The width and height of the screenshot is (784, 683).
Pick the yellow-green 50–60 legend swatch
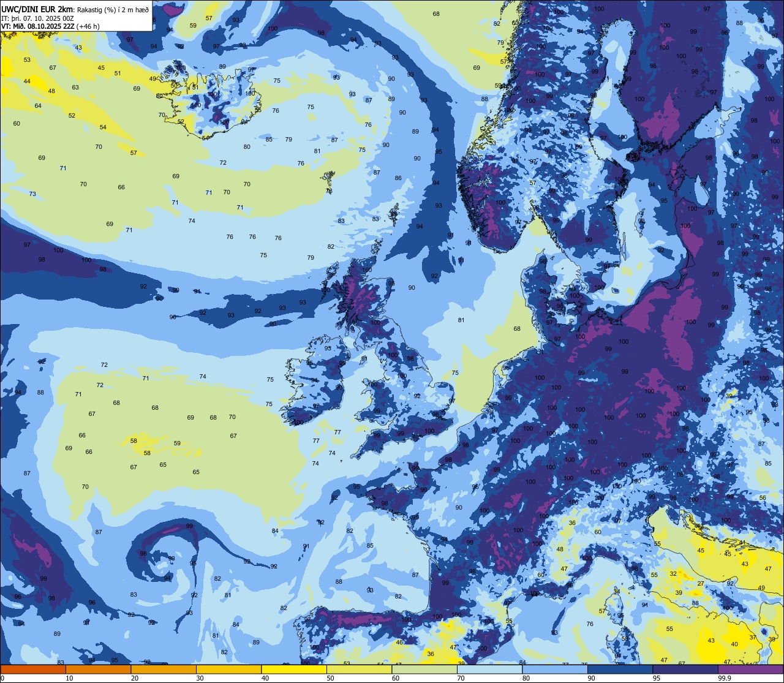tap(359, 669)
